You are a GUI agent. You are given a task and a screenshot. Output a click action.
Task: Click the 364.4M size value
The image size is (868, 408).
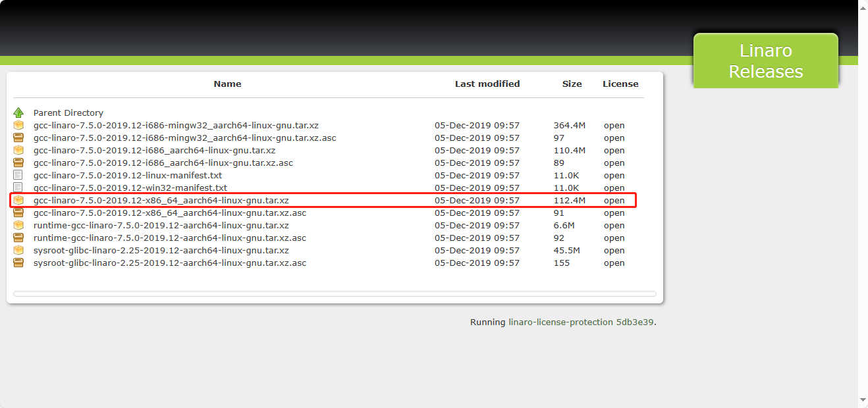coord(570,125)
